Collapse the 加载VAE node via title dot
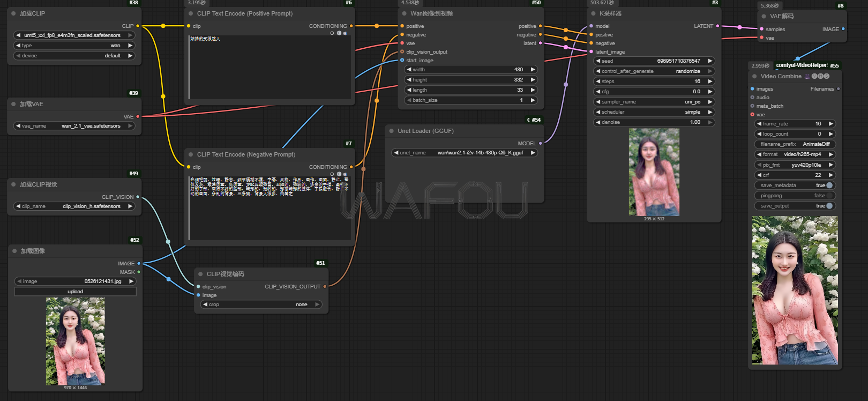The image size is (868, 401). point(13,104)
